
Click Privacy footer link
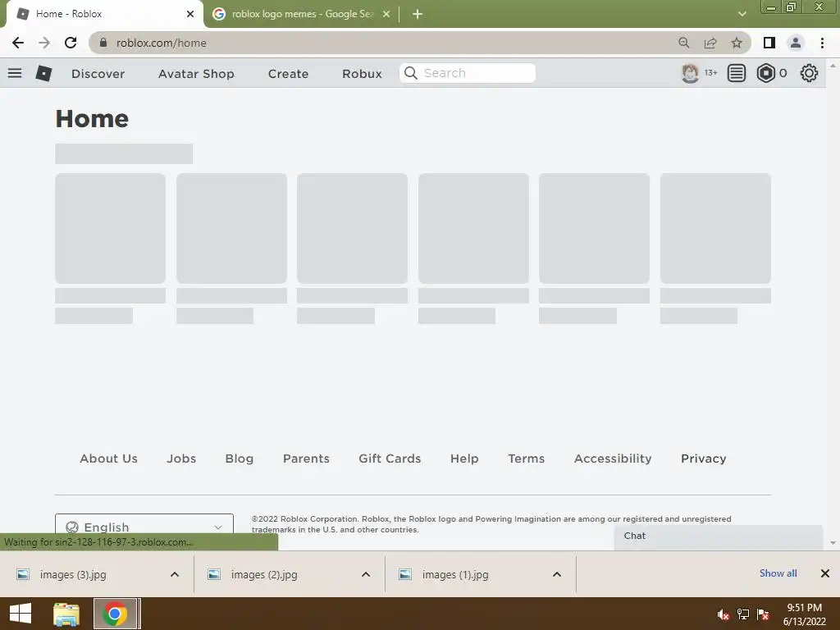pyautogui.click(x=703, y=459)
